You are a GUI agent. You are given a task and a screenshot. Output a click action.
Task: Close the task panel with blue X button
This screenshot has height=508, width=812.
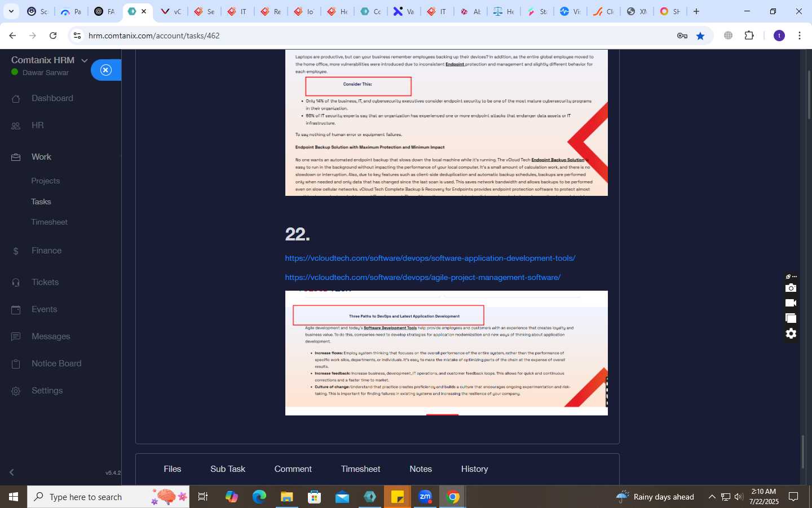(106, 70)
